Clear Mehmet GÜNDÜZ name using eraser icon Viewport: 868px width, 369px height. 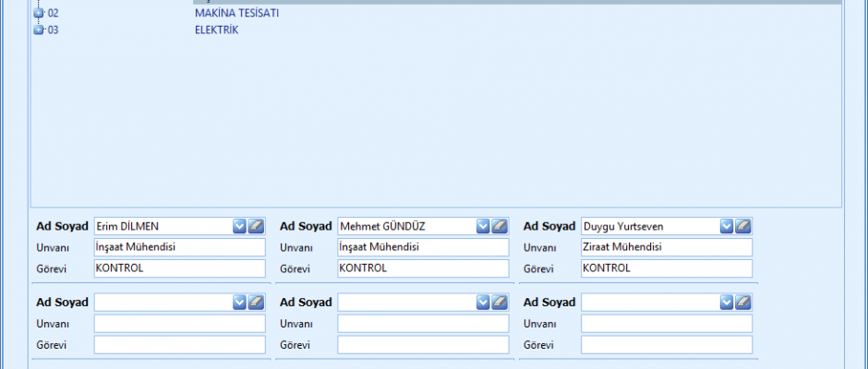(500, 226)
